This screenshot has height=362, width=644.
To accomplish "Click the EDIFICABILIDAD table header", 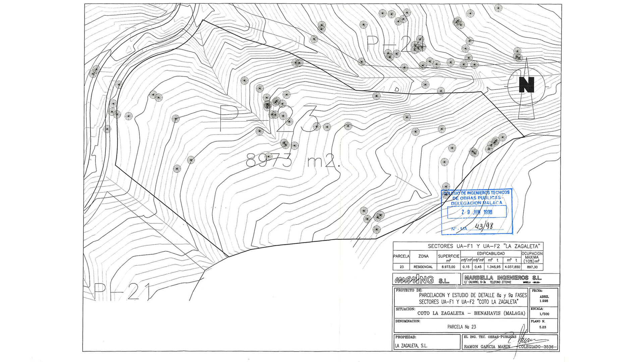I will [491, 254].
